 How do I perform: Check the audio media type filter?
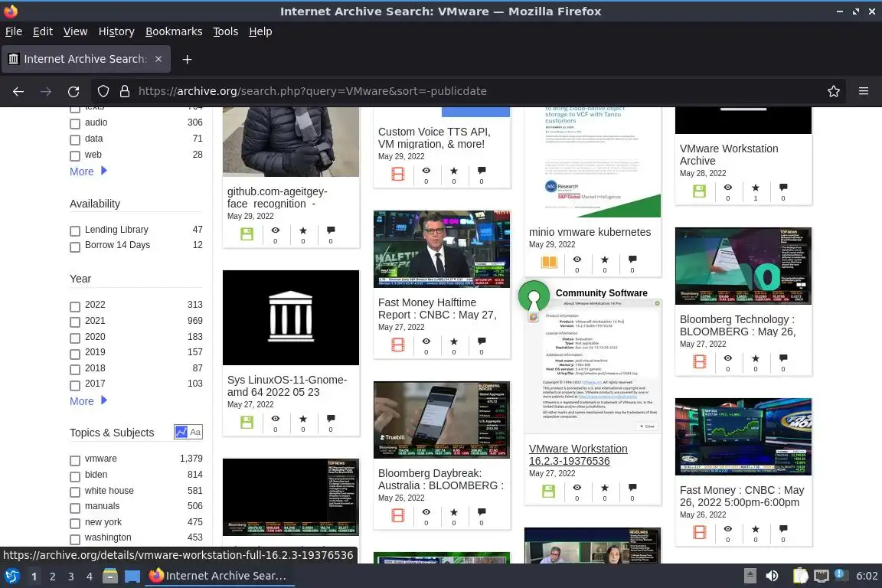(75, 123)
